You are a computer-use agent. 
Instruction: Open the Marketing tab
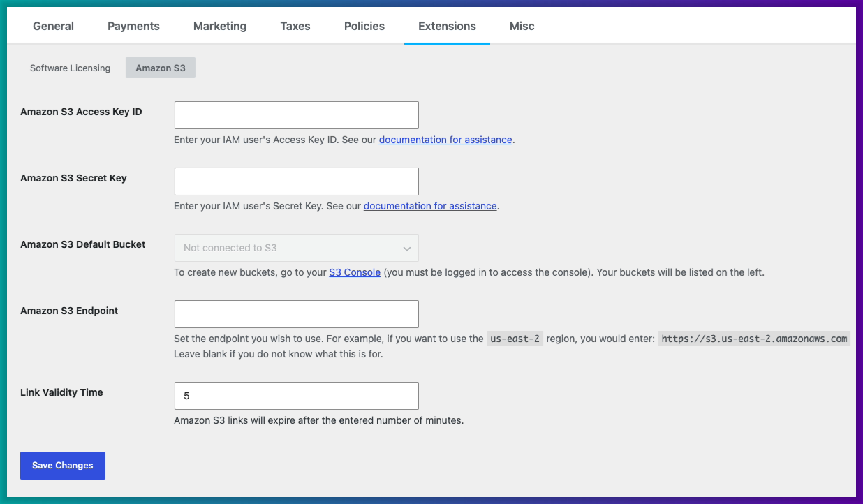(220, 26)
